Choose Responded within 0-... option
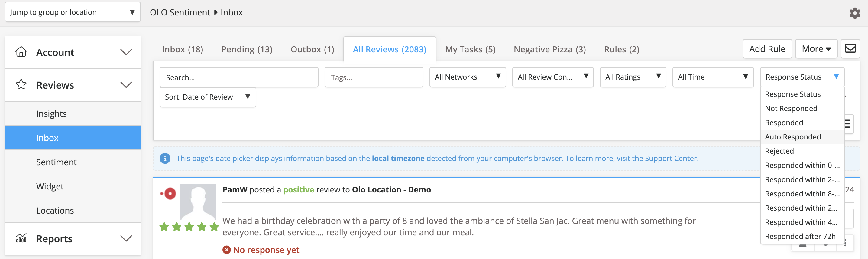The width and height of the screenshot is (868, 259). click(x=802, y=165)
